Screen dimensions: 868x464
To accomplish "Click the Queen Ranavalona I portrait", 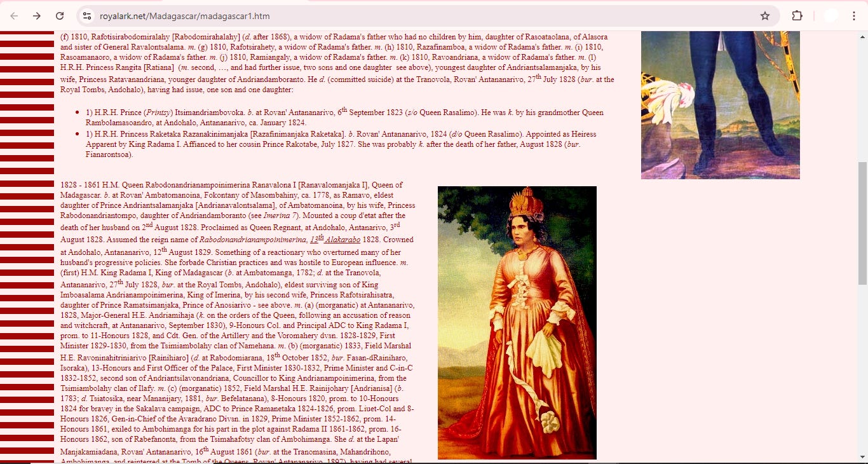I will pyautogui.click(x=517, y=323).
